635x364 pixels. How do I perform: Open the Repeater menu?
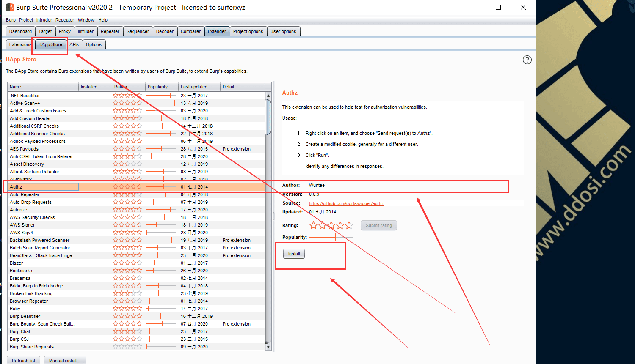tap(65, 20)
